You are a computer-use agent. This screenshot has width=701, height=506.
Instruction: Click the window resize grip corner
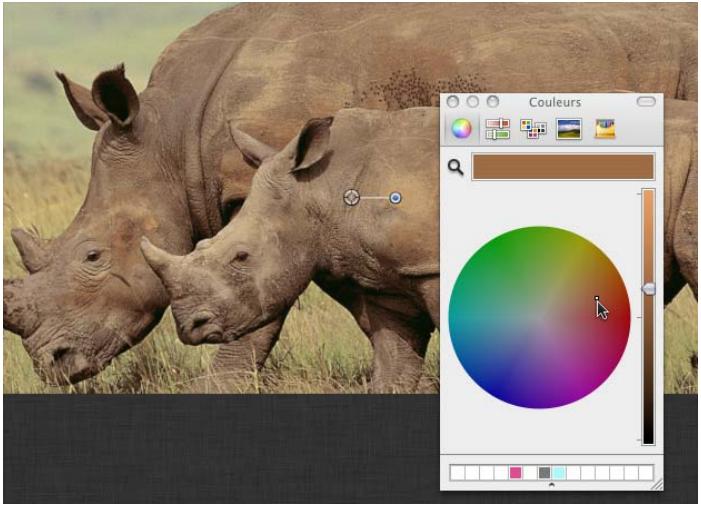point(657,485)
